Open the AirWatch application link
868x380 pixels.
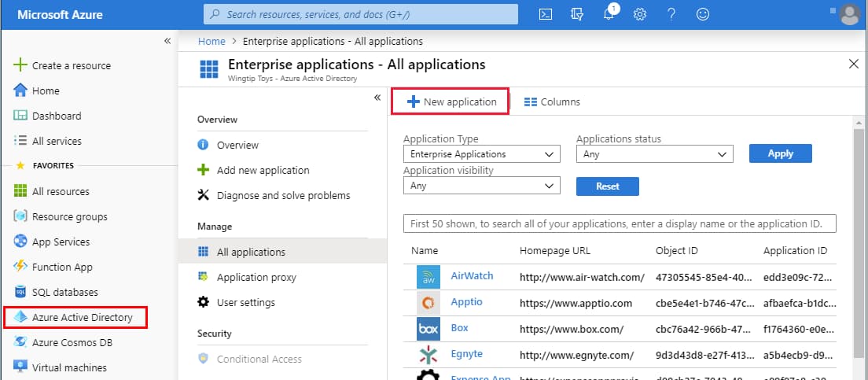click(472, 275)
